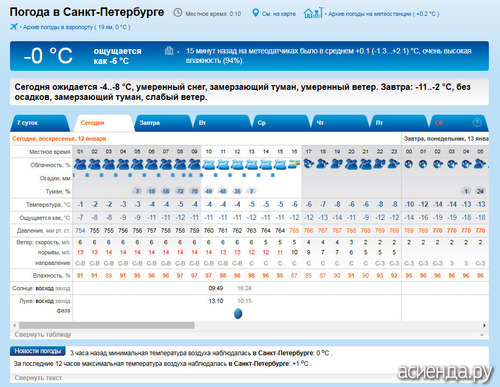
Task: Click the right arrow of horizontal scrollbar
Action: point(484,325)
